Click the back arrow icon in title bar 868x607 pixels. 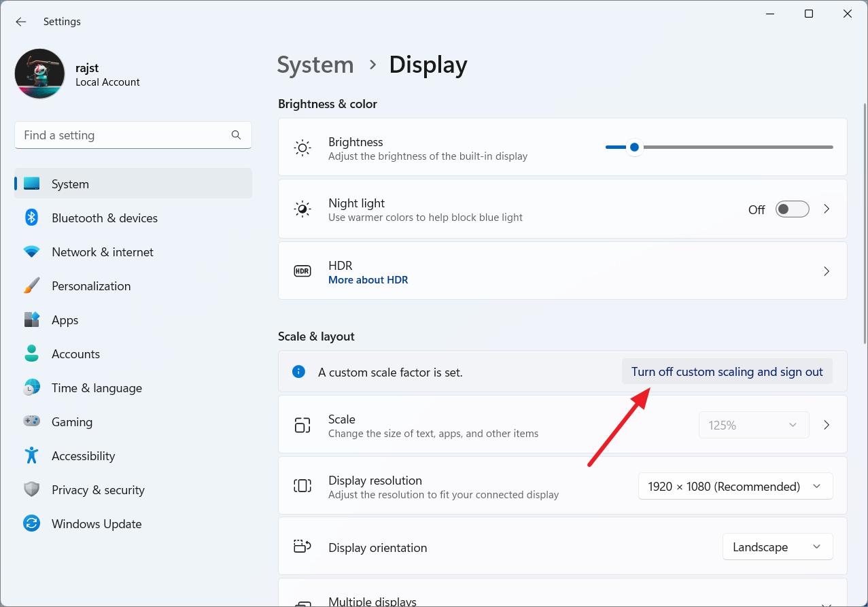point(21,22)
